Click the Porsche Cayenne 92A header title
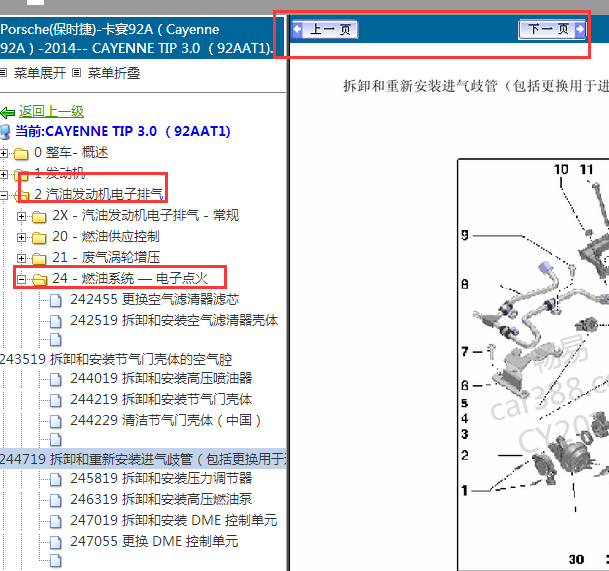609x571 pixels. pyautogui.click(x=137, y=38)
